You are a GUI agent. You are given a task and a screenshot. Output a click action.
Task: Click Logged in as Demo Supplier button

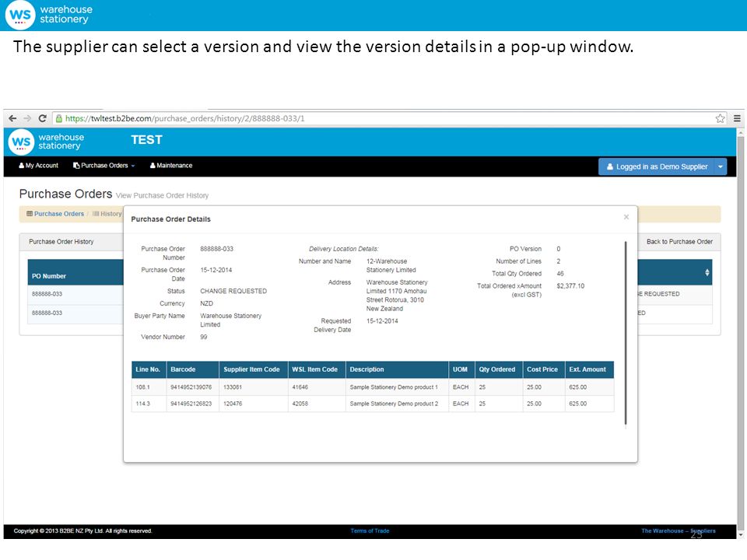click(x=657, y=166)
